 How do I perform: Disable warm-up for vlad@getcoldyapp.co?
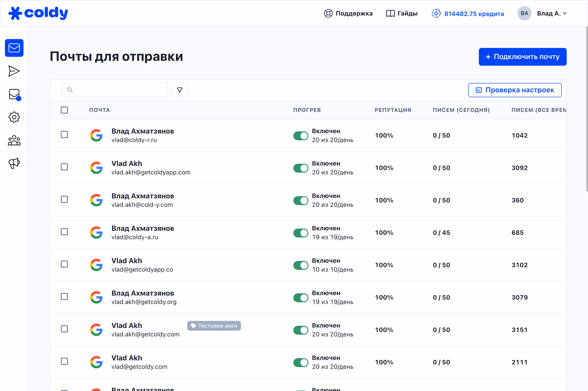300,265
